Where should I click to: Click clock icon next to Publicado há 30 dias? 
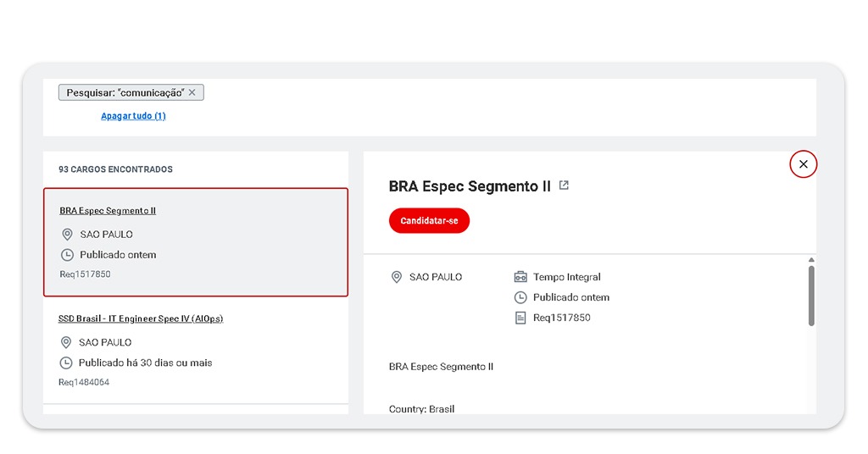(x=66, y=363)
